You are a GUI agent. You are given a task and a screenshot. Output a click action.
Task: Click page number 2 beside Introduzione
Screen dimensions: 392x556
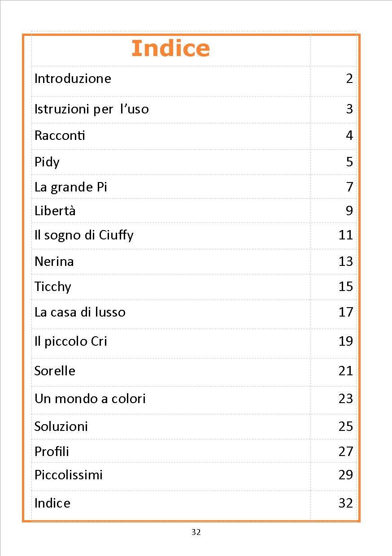(349, 79)
